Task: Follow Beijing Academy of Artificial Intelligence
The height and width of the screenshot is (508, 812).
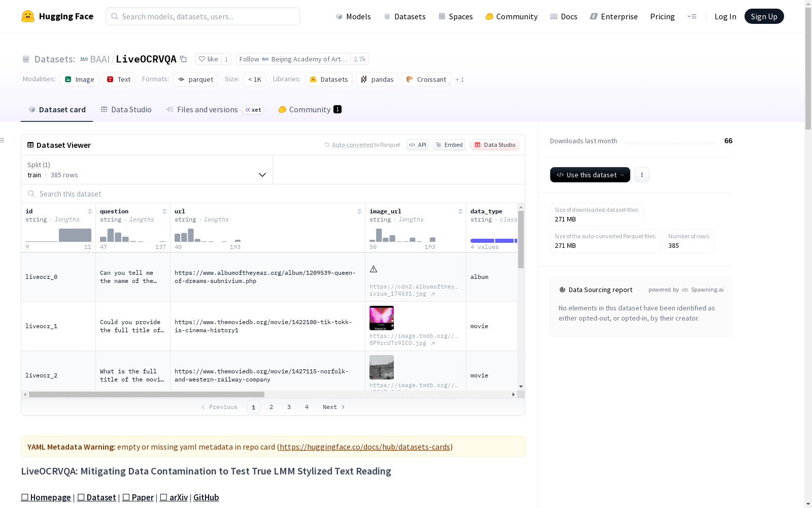Action: [x=293, y=59]
